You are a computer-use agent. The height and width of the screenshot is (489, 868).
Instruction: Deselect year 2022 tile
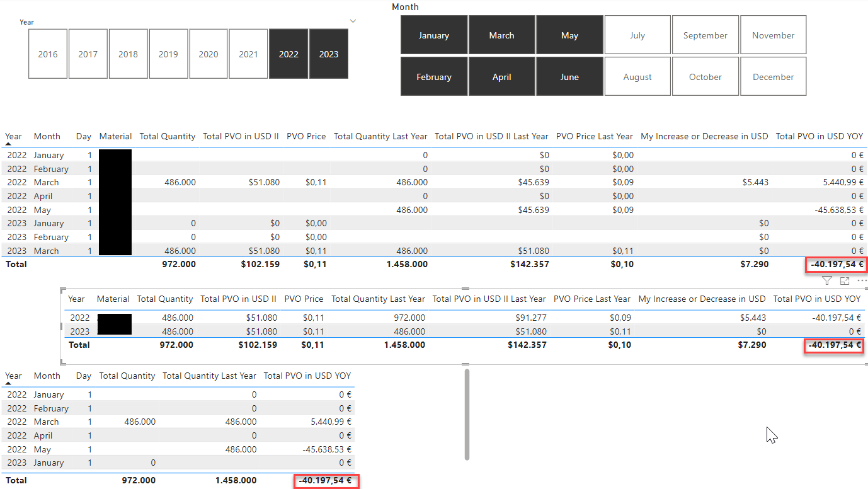point(288,54)
